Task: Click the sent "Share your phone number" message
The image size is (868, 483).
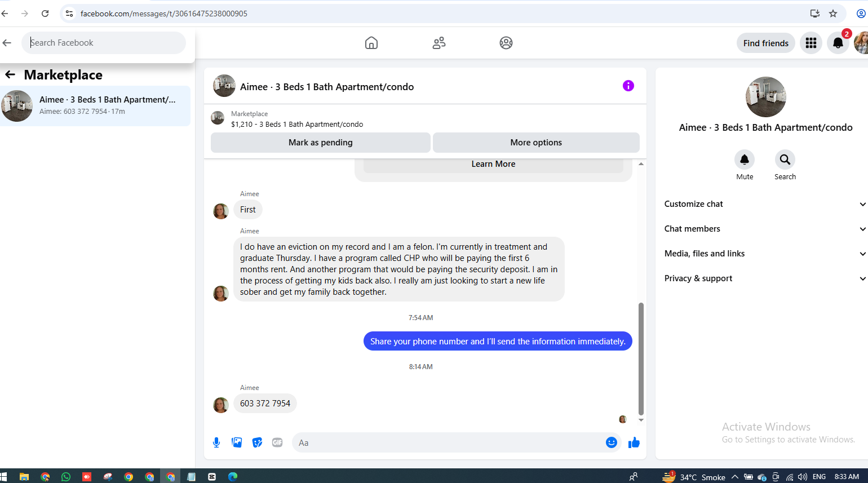Action: coord(498,342)
